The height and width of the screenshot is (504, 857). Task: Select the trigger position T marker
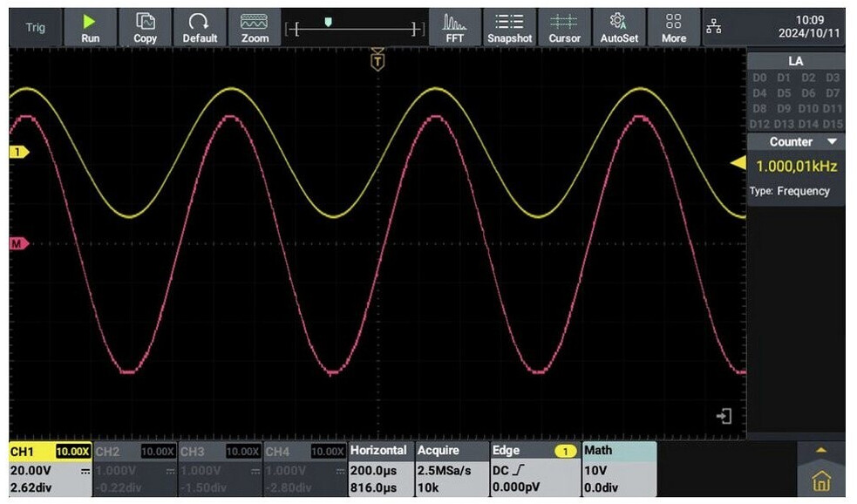click(377, 61)
